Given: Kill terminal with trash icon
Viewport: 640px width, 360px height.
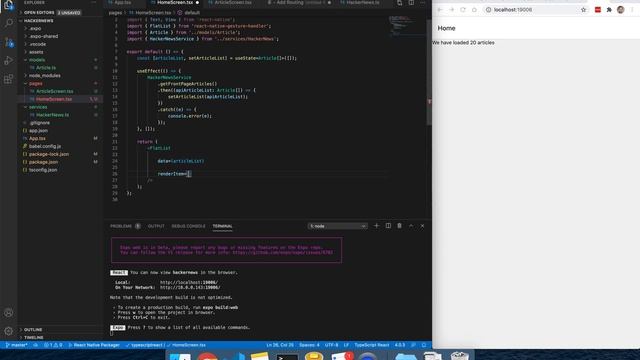Looking at the screenshot, I should [x=400, y=226].
